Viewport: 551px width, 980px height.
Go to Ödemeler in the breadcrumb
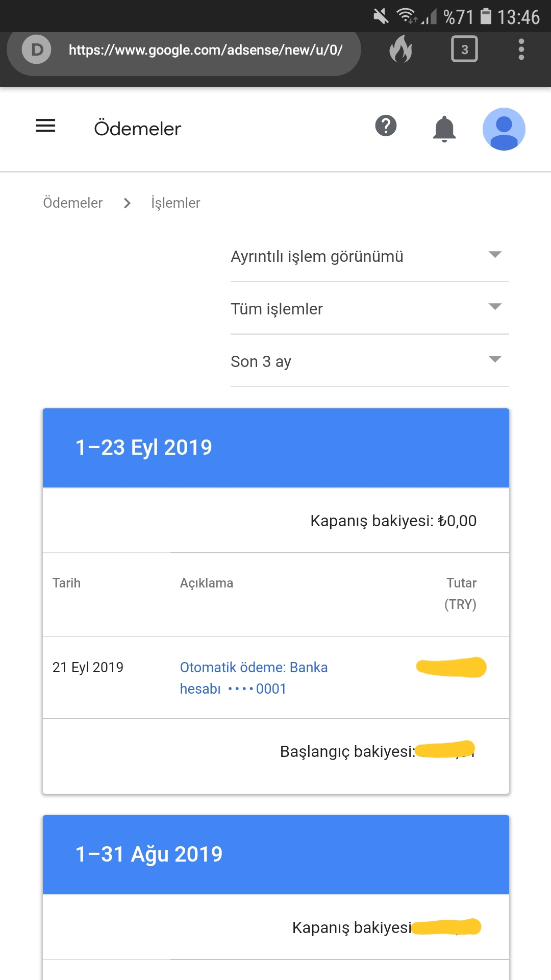tap(73, 203)
